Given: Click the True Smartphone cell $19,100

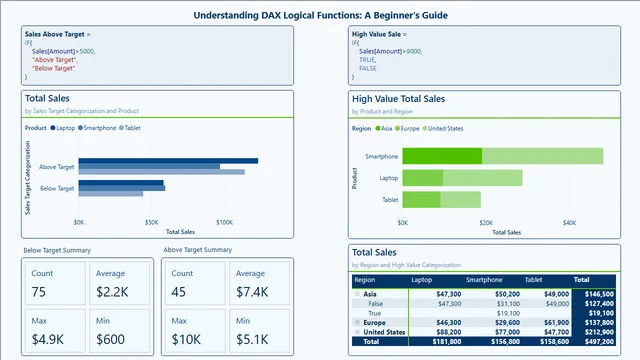Looking at the screenshot, I should click(x=508, y=313).
